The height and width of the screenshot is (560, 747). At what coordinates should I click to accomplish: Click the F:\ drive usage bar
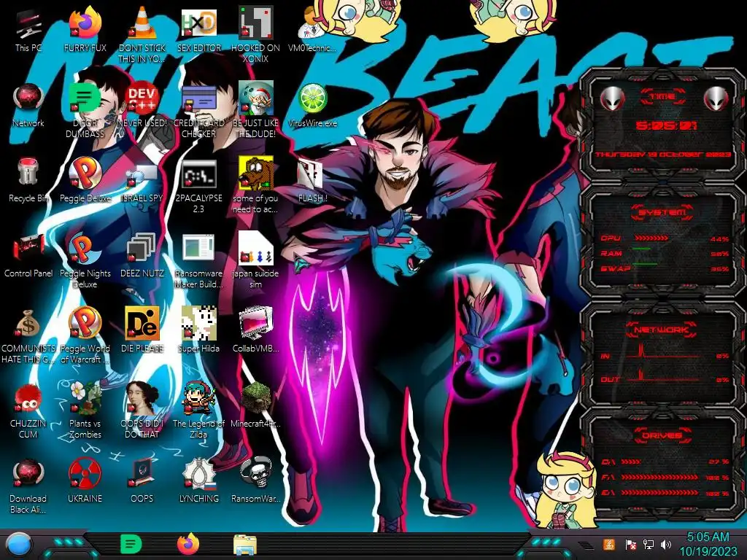click(659, 477)
